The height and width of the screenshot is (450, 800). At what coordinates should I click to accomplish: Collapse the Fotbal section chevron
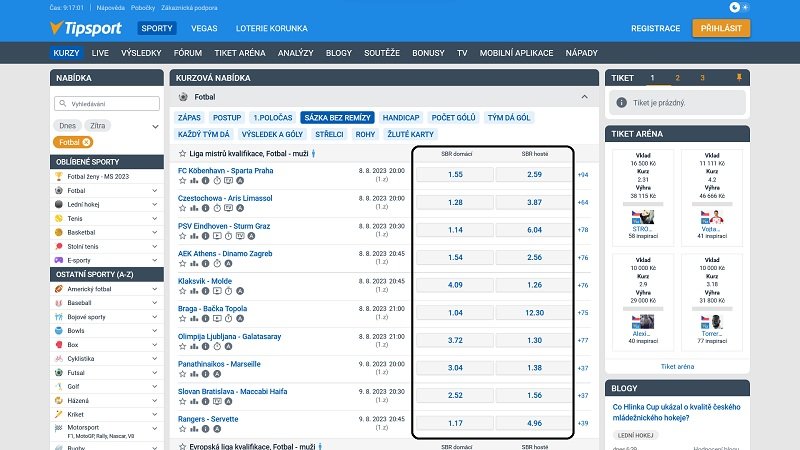584,97
